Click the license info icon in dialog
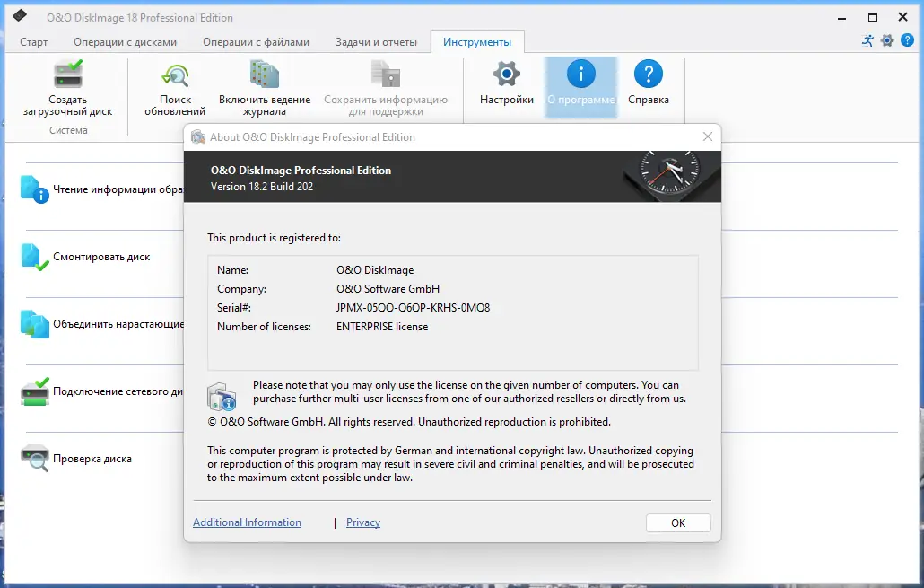This screenshot has height=588, width=924. click(222, 396)
